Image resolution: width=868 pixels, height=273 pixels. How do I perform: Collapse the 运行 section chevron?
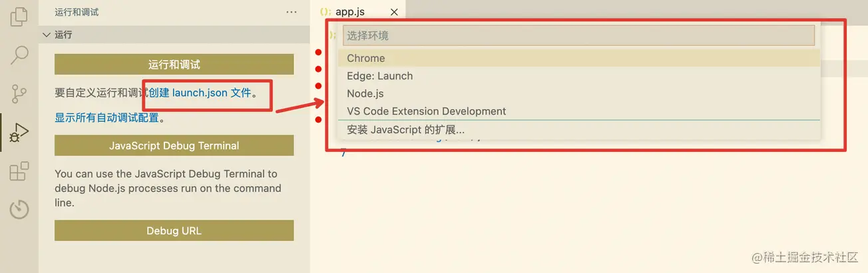coord(46,35)
